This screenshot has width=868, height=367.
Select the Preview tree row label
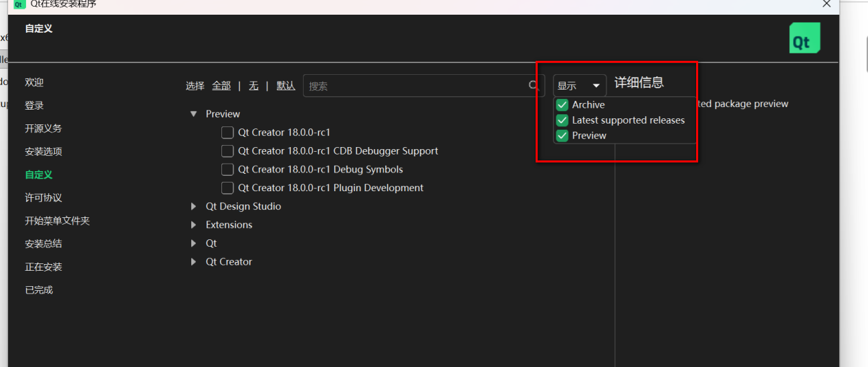point(223,114)
